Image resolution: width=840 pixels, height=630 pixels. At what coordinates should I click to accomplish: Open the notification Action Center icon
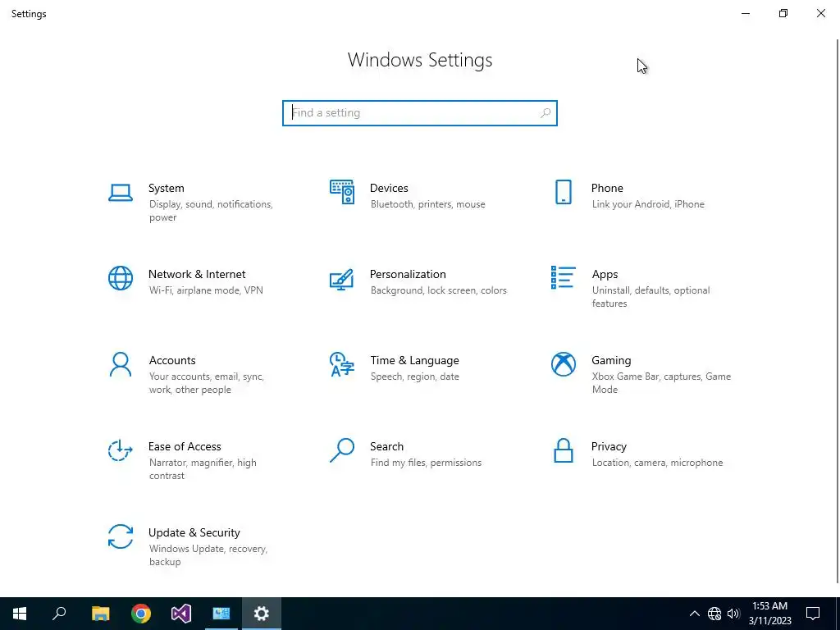(x=813, y=614)
